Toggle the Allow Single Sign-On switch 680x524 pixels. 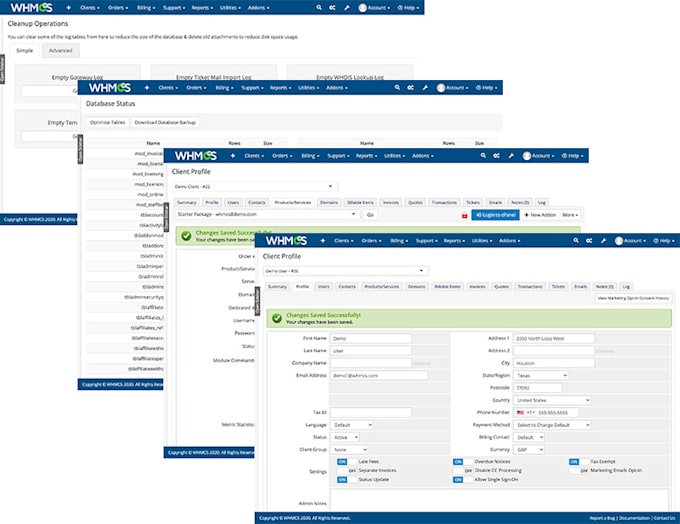tap(463, 480)
